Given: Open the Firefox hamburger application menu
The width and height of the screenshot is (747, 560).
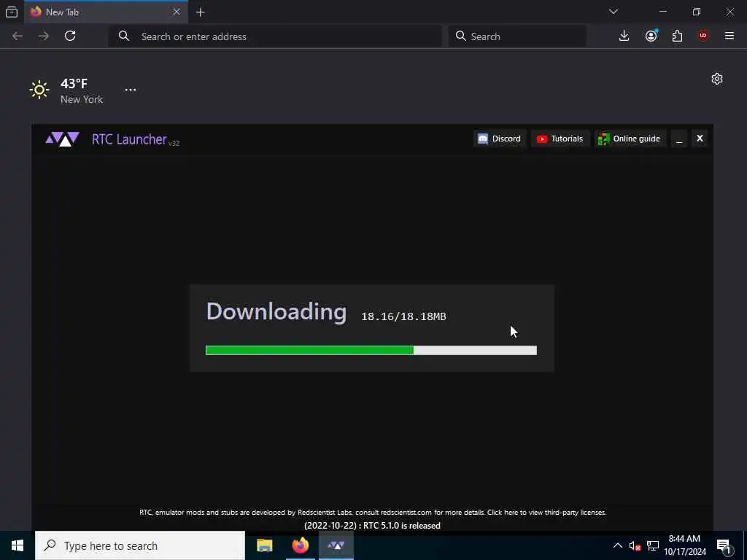Looking at the screenshot, I should pyautogui.click(x=729, y=36).
